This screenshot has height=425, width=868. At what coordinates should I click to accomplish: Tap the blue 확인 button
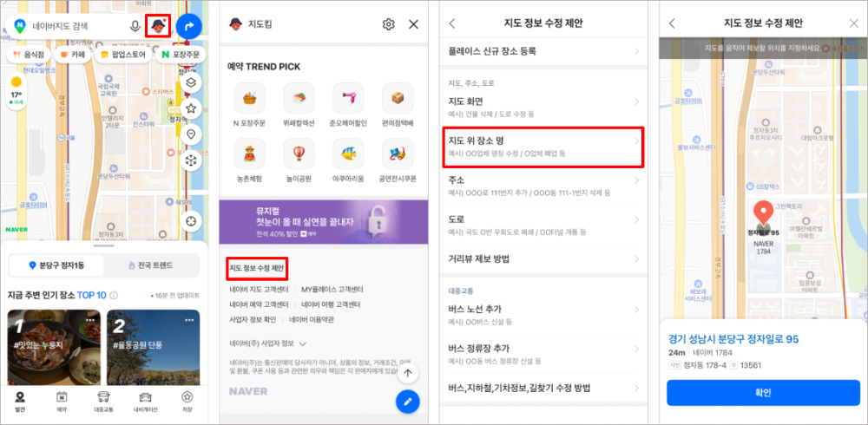[763, 393]
